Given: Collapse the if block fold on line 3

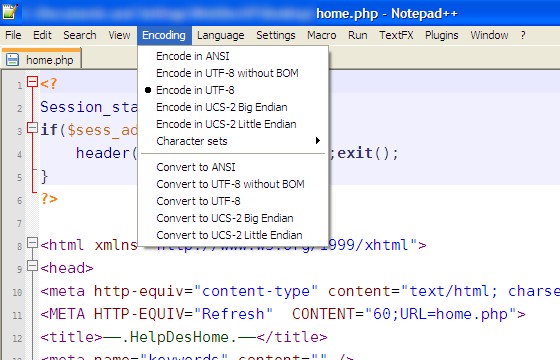Looking at the screenshot, I should (x=32, y=128).
